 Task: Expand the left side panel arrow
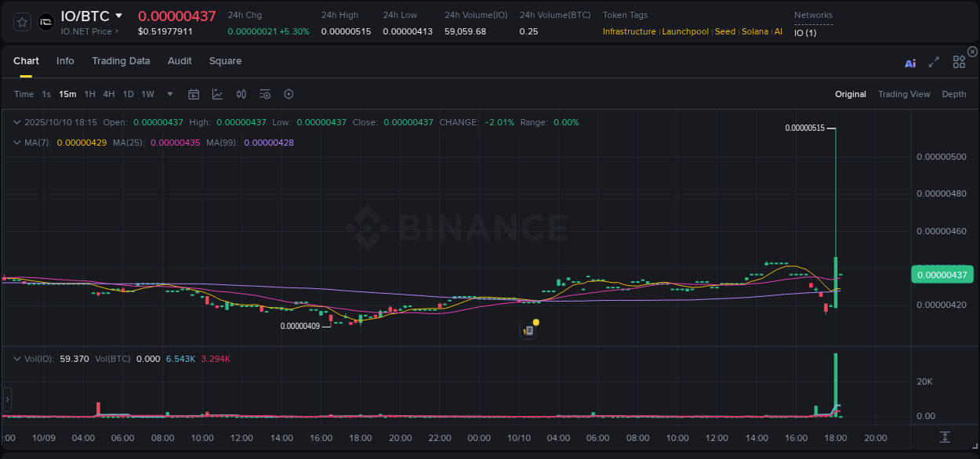pyautogui.click(x=7, y=399)
